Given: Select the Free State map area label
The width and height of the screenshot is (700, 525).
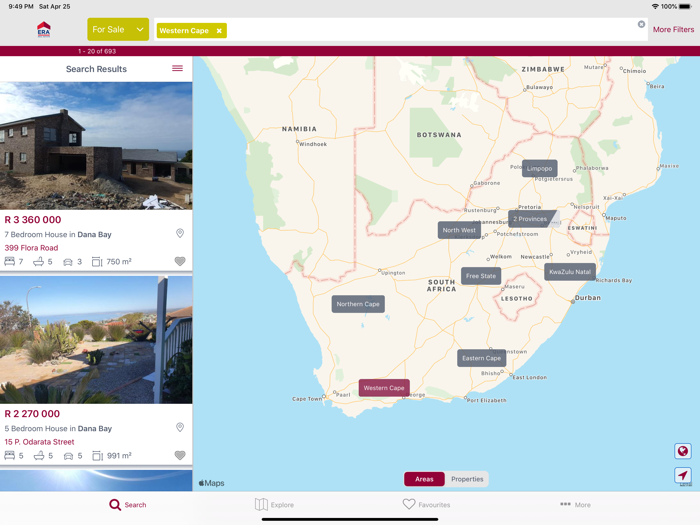Looking at the screenshot, I should coord(481,276).
